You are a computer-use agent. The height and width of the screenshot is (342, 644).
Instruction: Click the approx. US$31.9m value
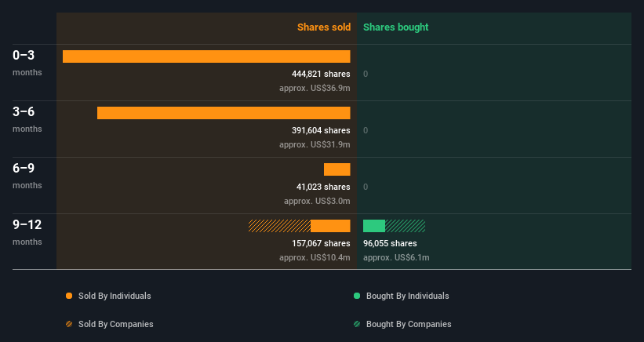click(x=315, y=144)
